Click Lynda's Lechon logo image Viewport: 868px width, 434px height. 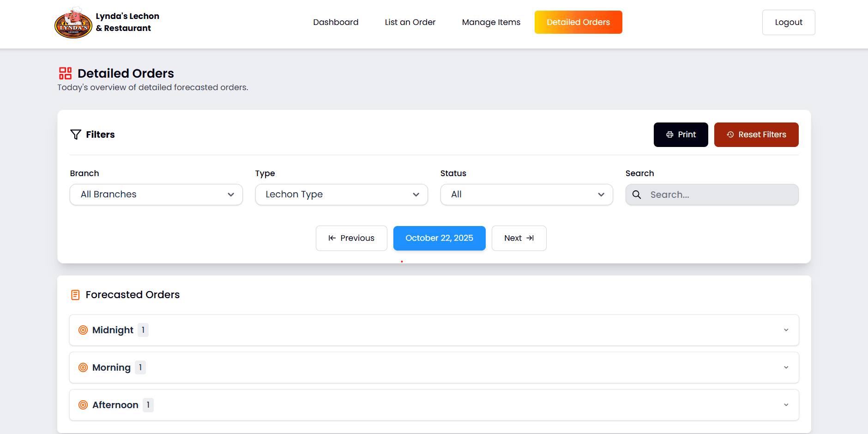[x=73, y=23]
